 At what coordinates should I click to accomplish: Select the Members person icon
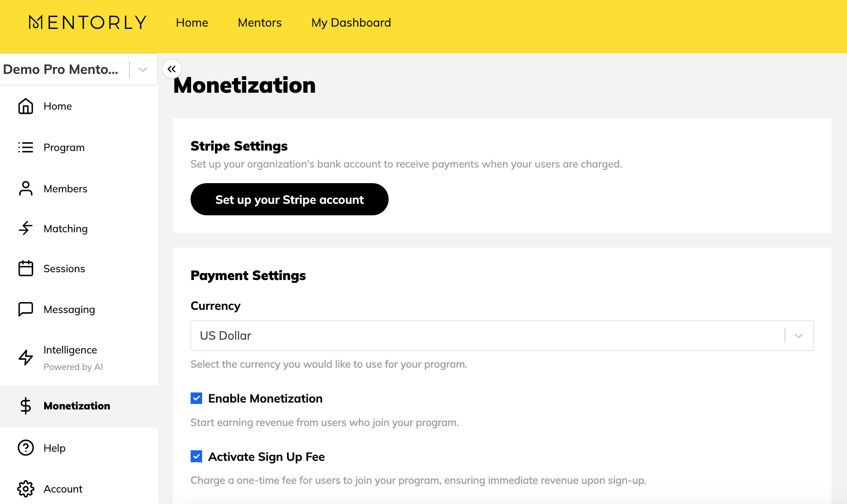(x=26, y=189)
